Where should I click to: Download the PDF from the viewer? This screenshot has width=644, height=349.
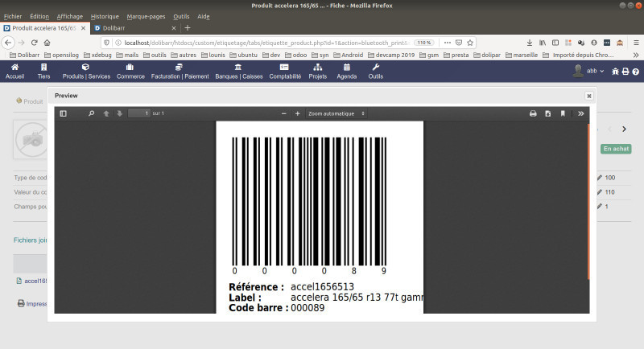(x=548, y=113)
